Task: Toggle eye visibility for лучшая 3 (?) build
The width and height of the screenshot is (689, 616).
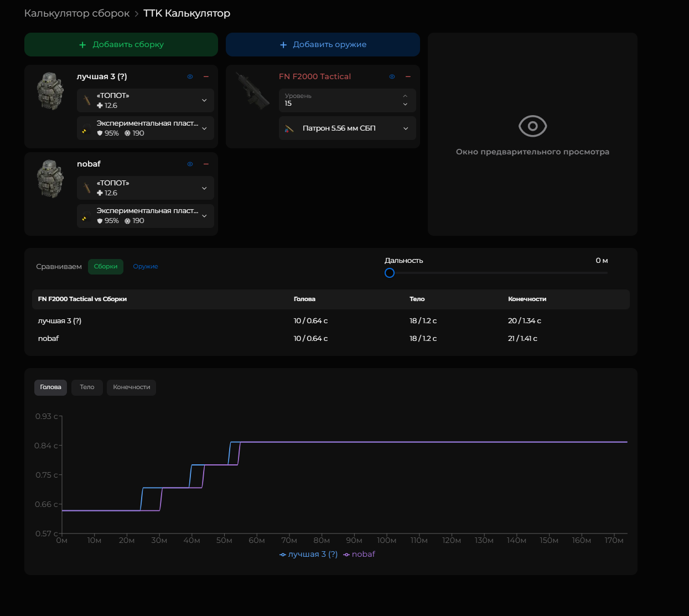Action: tap(190, 77)
